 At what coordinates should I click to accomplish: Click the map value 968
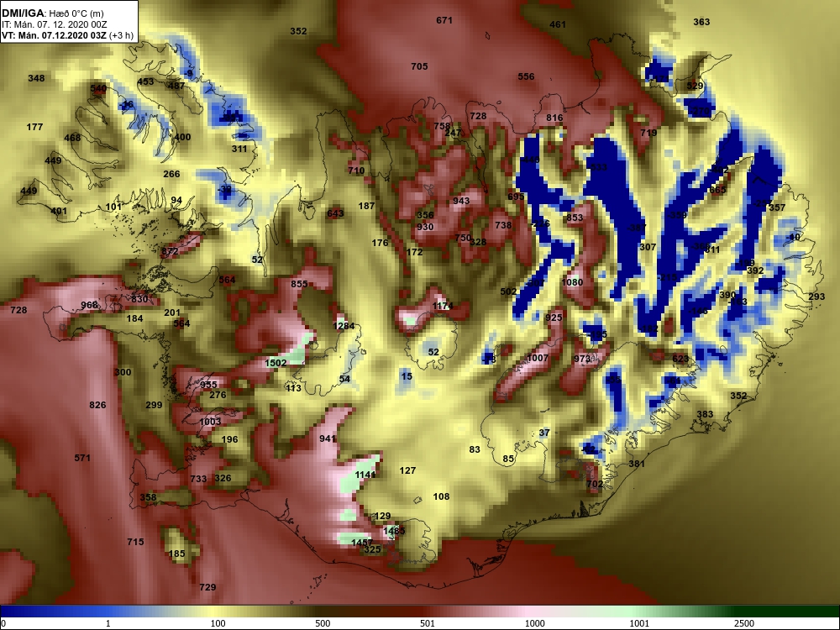click(90, 306)
